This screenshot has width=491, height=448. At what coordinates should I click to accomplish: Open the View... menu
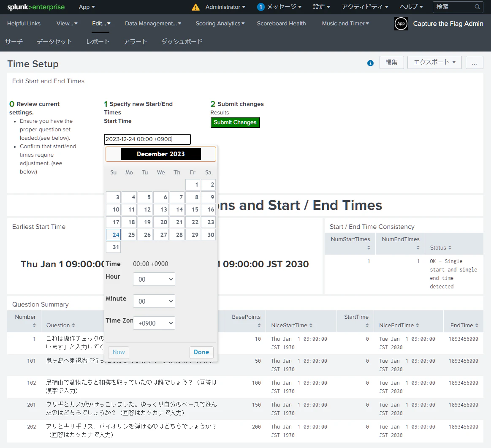[x=67, y=24]
